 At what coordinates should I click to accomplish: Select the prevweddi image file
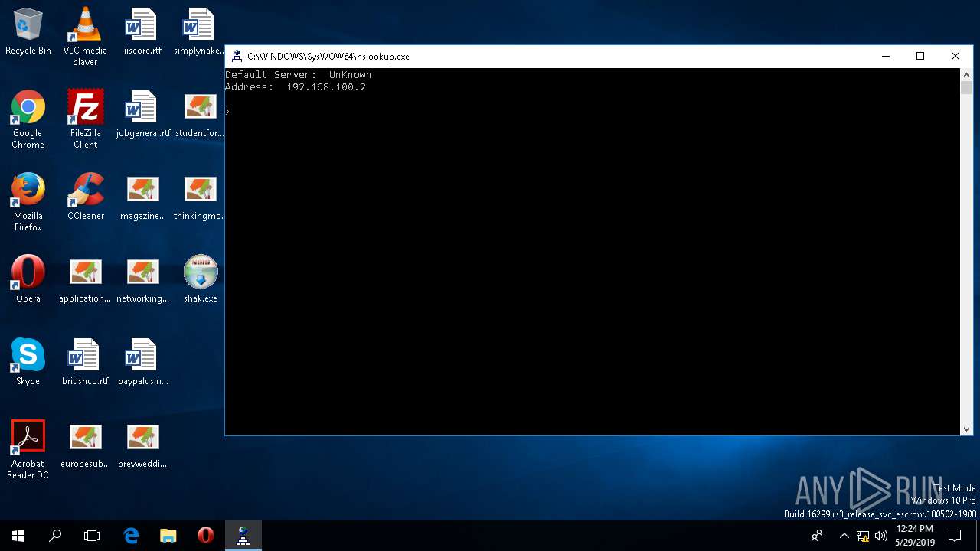142,445
